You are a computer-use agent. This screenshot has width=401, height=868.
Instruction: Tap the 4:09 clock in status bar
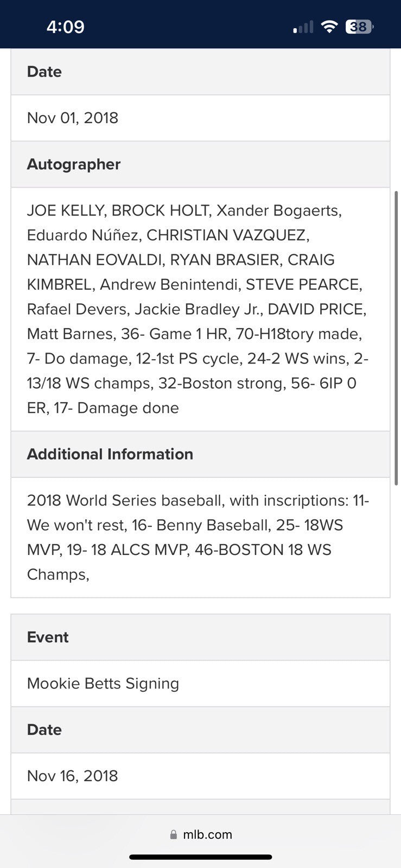(x=65, y=27)
